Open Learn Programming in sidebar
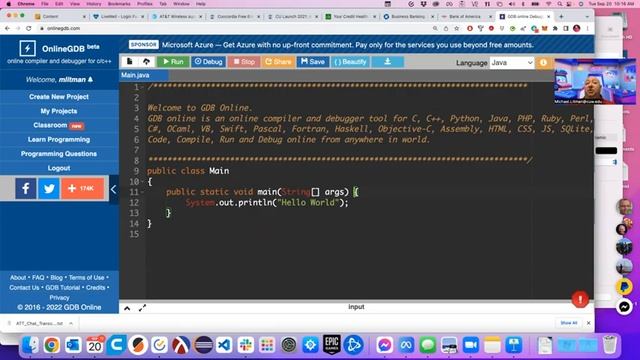Screen dimensions: 640x360 click(x=59, y=140)
